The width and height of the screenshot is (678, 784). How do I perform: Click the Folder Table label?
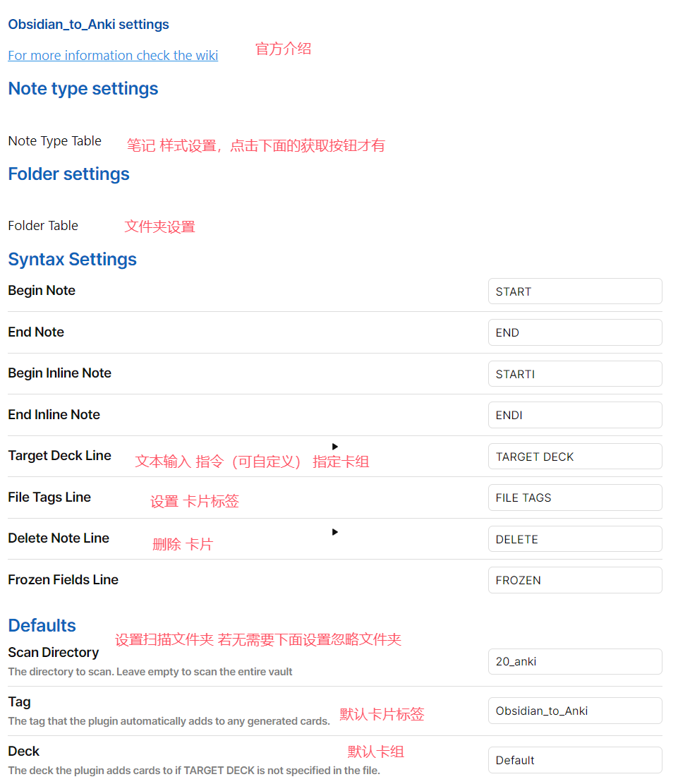click(x=43, y=226)
